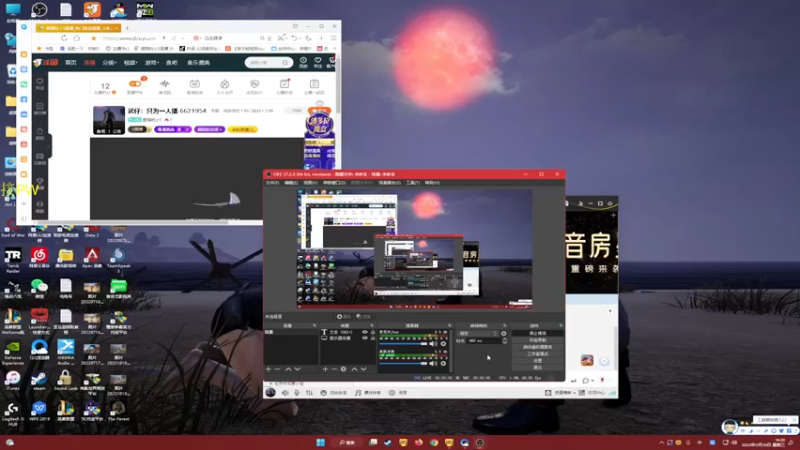Image resolution: width=800 pixels, height=450 pixels.
Task: Refresh the browser page
Action: pyautogui.click(x=64, y=38)
